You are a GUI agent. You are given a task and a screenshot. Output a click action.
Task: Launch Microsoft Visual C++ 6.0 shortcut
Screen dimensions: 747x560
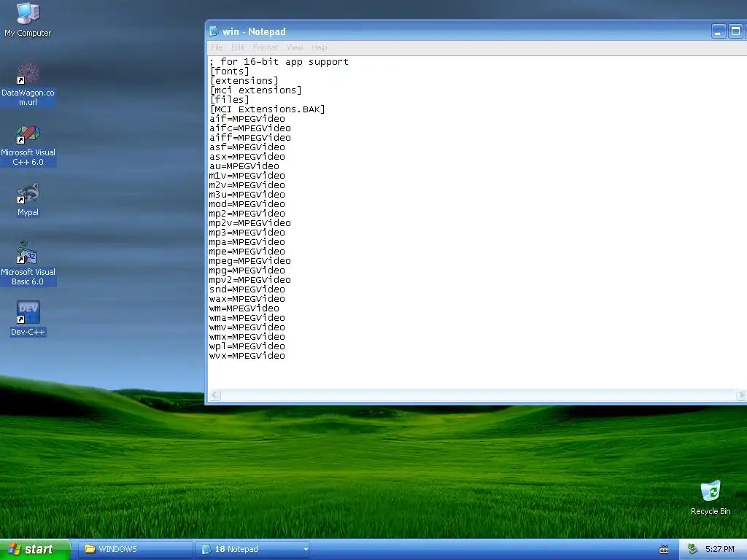[x=28, y=145]
